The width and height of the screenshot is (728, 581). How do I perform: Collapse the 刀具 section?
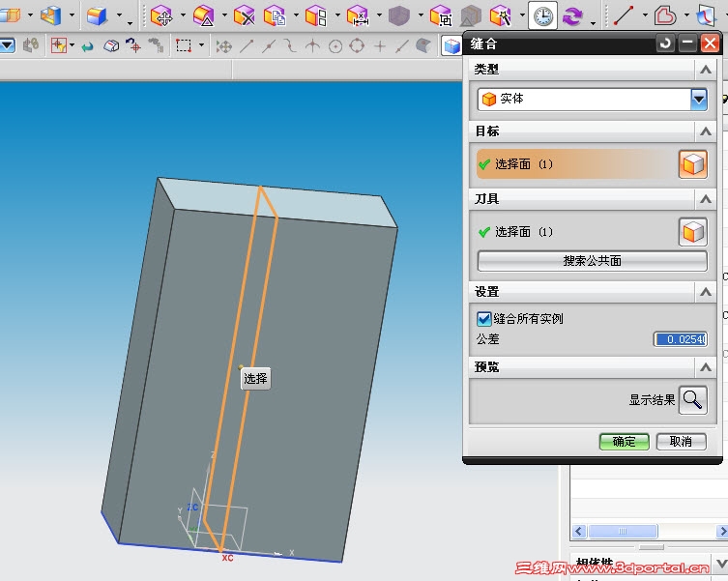click(x=706, y=199)
